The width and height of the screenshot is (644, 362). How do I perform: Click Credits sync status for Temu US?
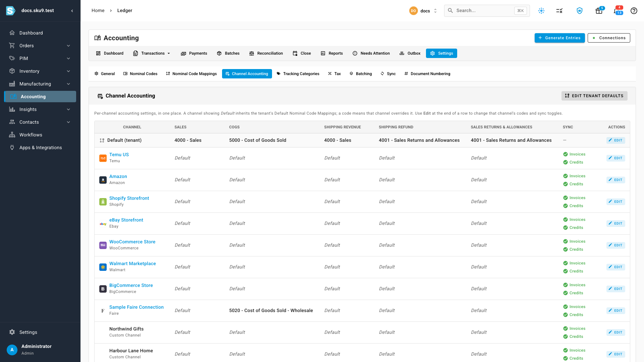click(573, 162)
